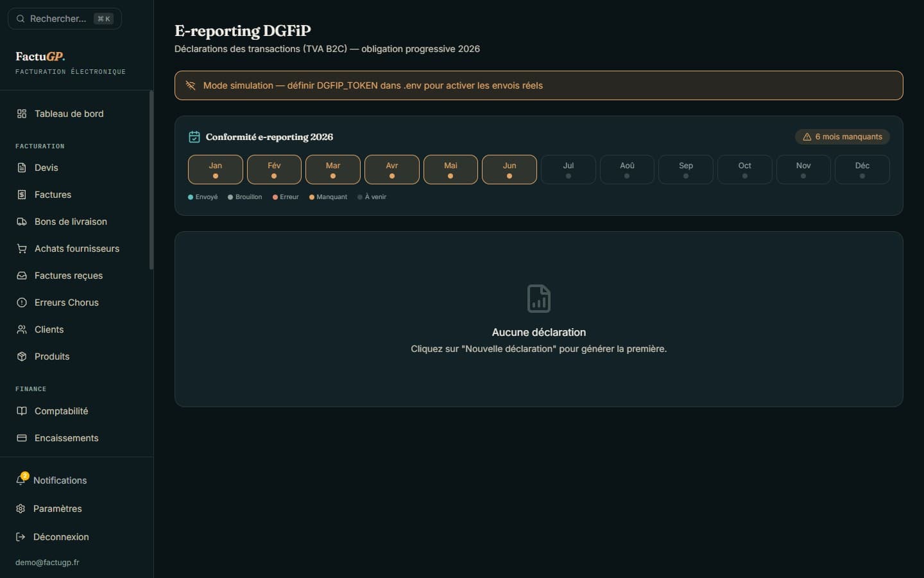This screenshot has width=924, height=578.
Task: Select the Oct month tile
Action: point(745,170)
